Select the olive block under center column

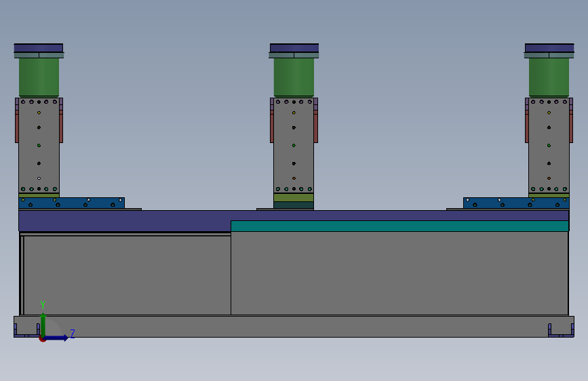(294, 198)
